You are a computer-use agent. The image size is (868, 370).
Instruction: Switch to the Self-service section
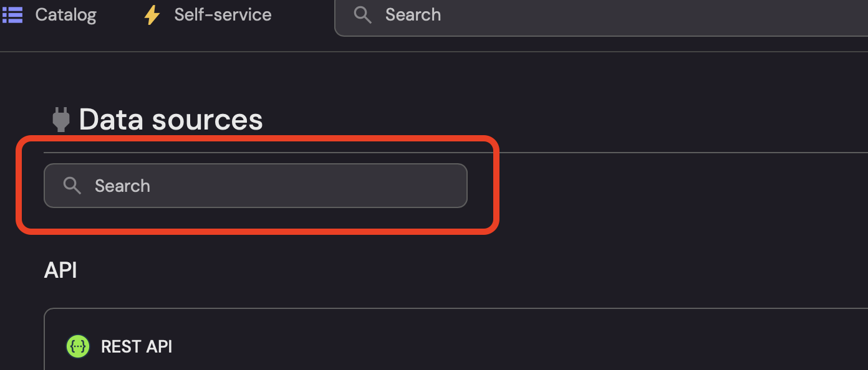tap(222, 14)
